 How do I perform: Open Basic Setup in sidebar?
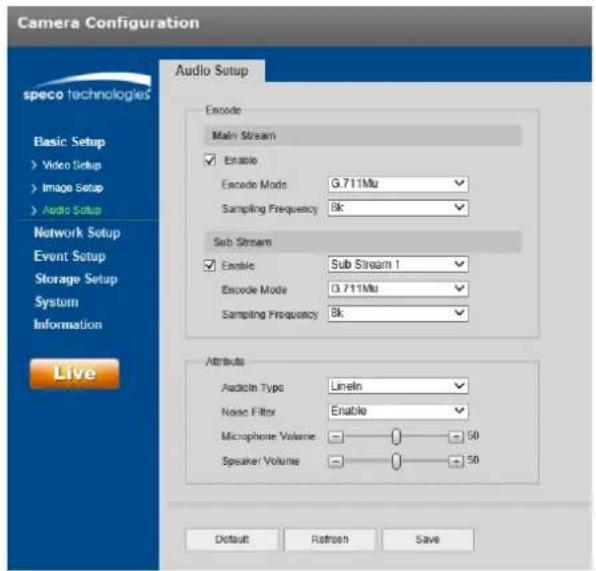[x=70, y=142]
